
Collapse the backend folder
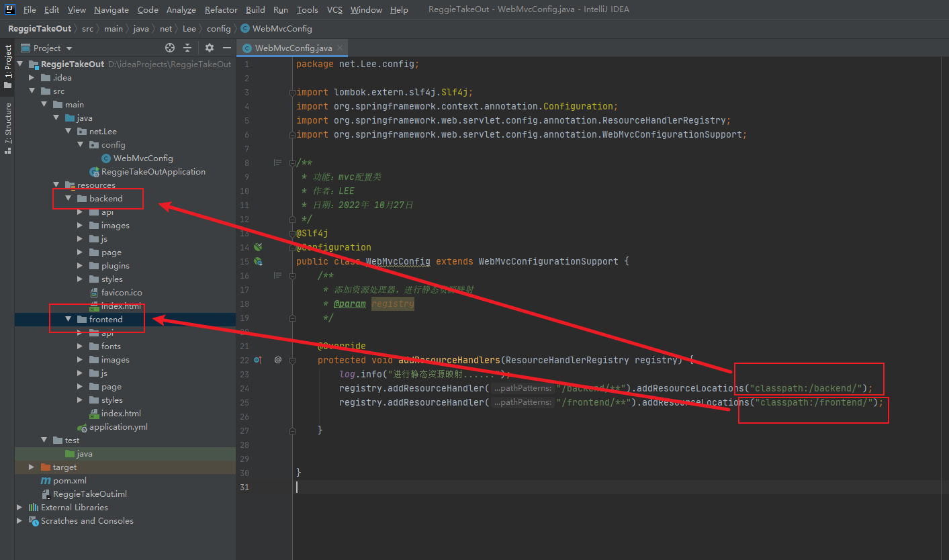tap(68, 199)
